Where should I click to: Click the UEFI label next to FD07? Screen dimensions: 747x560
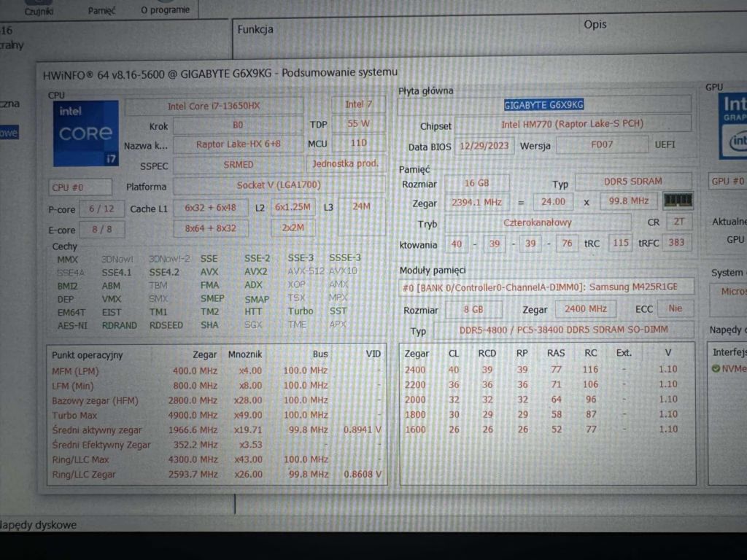click(665, 144)
